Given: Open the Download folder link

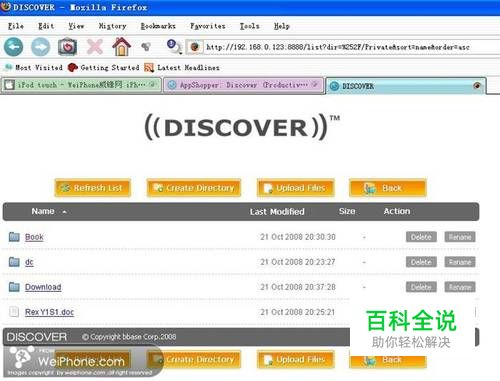Looking at the screenshot, I should tap(43, 287).
